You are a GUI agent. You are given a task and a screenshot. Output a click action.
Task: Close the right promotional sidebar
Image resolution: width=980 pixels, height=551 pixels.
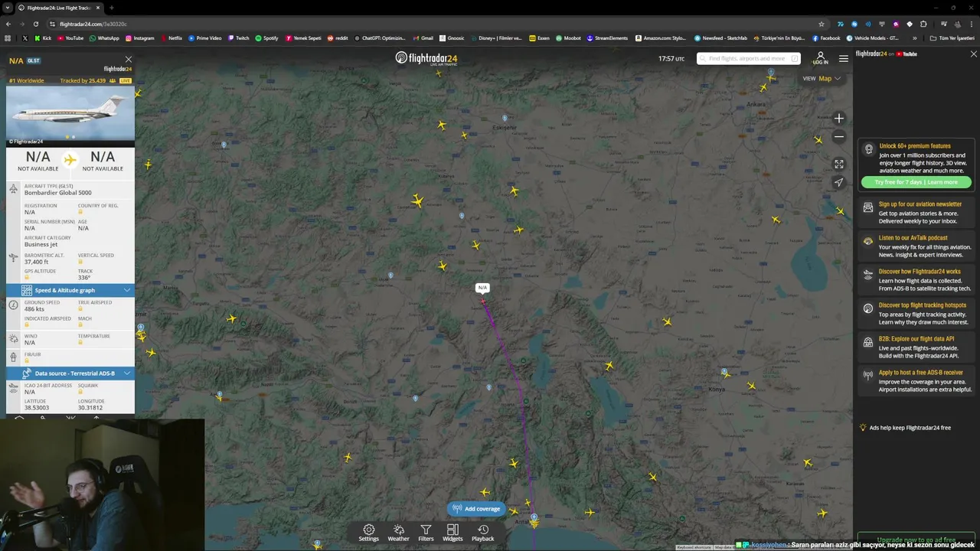[973, 54]
